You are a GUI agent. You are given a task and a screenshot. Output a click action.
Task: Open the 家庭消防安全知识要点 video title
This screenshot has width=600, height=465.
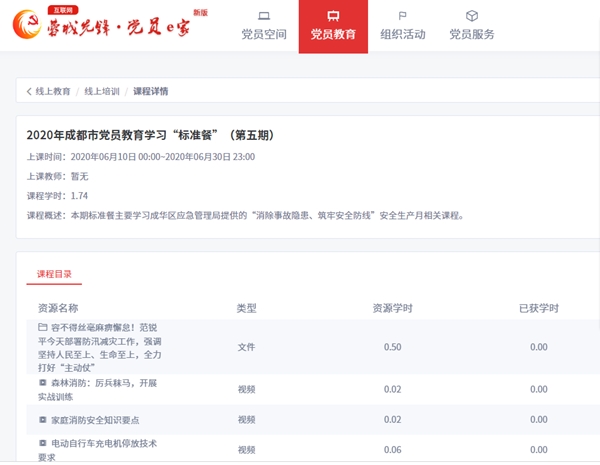100,419
